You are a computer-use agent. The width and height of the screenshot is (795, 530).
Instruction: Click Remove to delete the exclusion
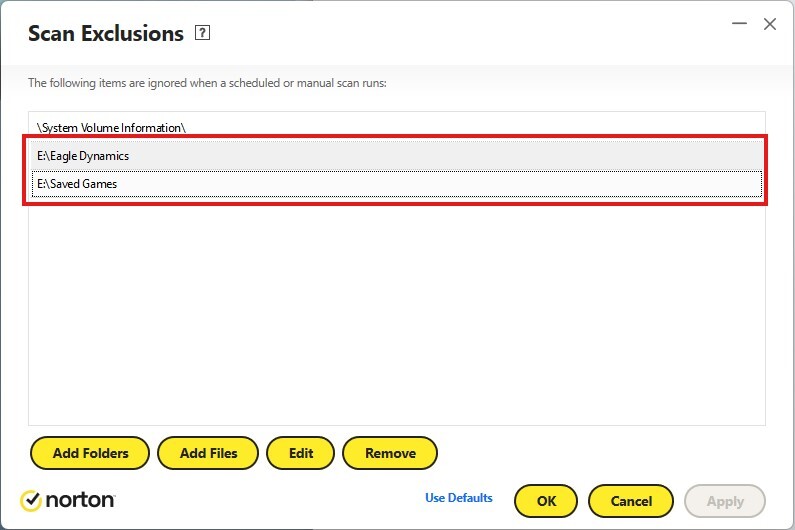point(390,453)
